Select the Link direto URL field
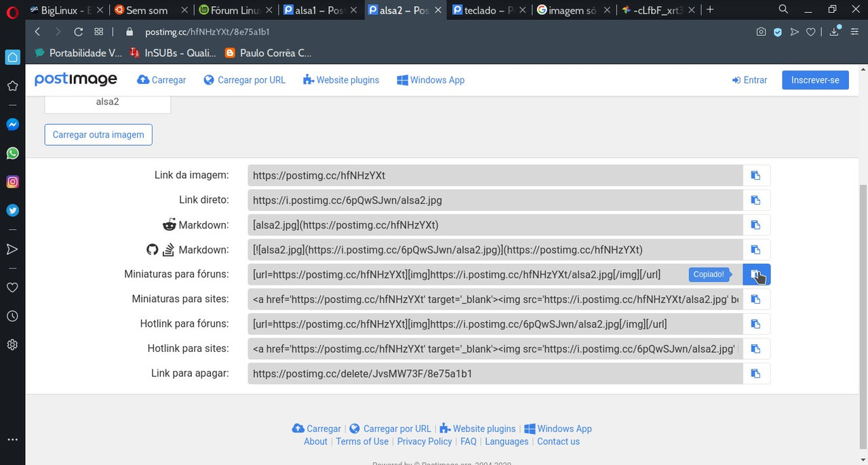 (x=495, y=200)
